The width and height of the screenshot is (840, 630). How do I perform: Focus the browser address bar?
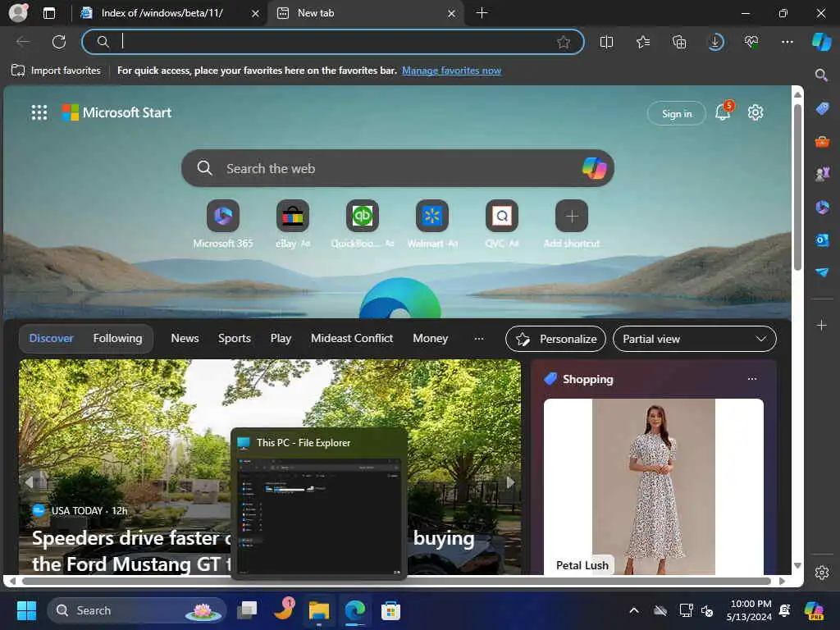pos(332,42)
